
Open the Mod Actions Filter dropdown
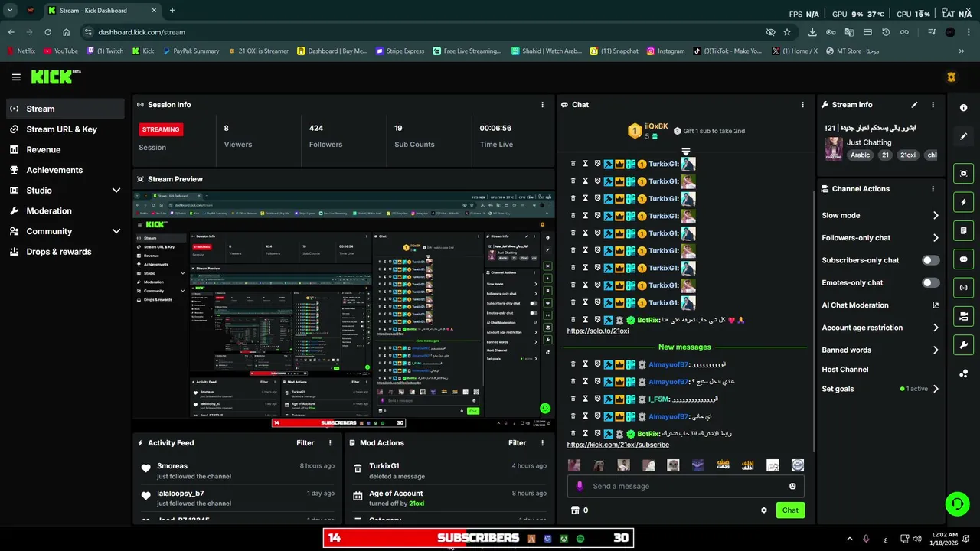click(x=518, y=443)
